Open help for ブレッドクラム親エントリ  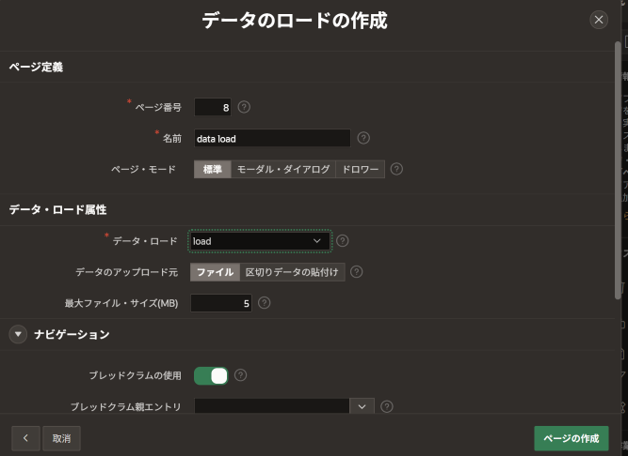386,406
